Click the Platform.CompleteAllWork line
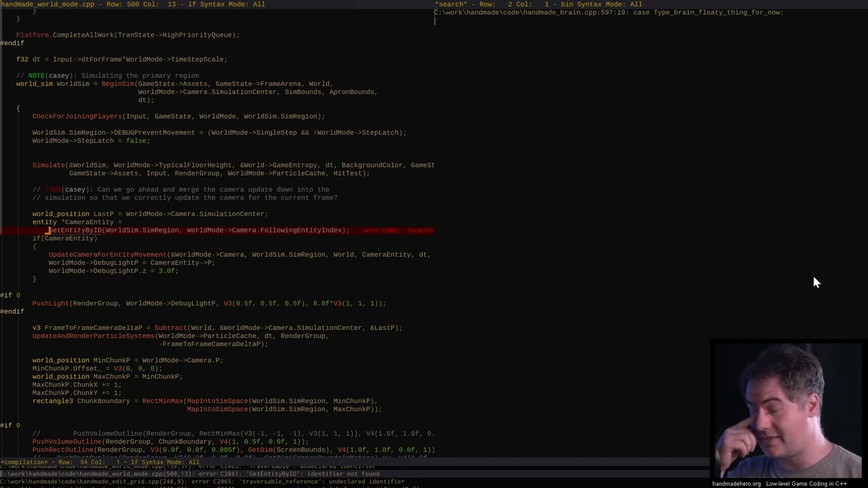Viewport: 868px width, 488px height. coord(127,35)
